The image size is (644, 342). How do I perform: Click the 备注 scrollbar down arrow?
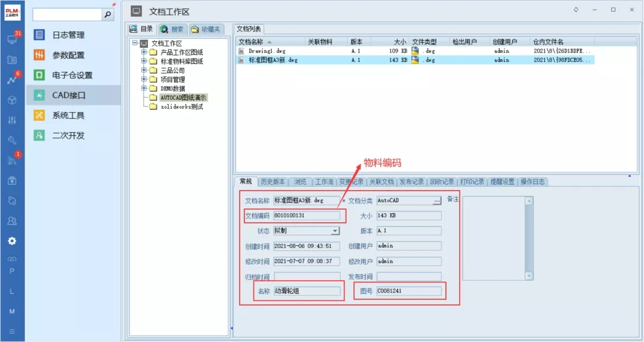click(528, 276)
